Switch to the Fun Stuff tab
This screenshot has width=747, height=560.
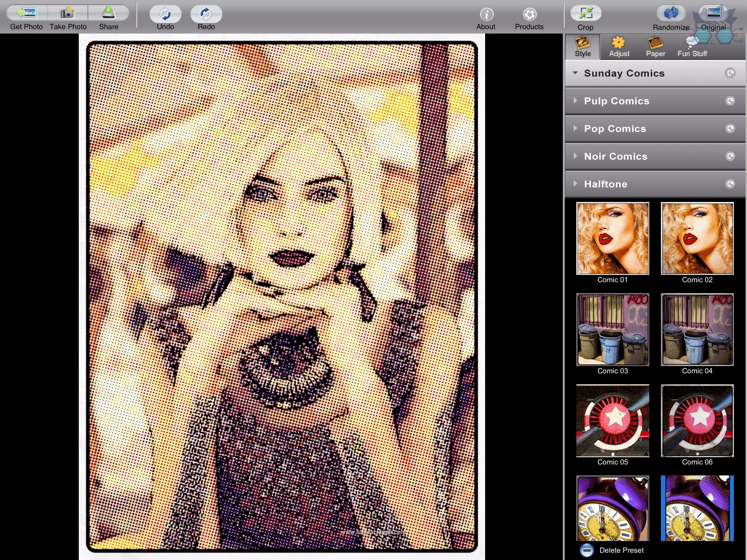692,47
